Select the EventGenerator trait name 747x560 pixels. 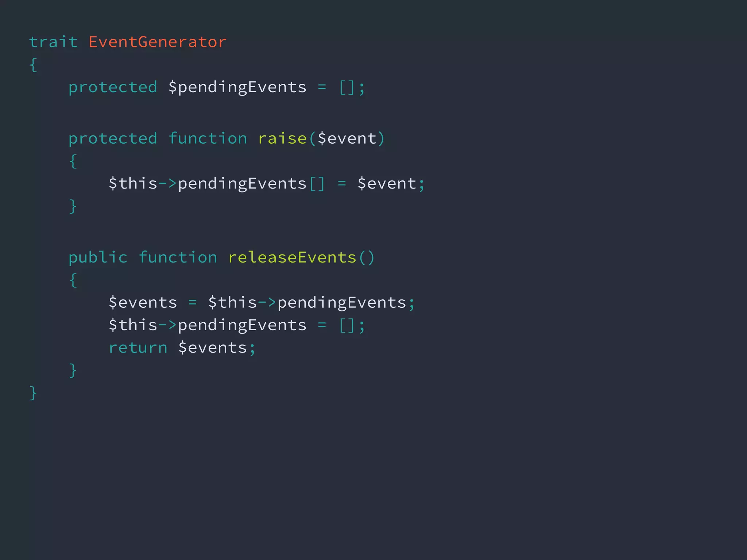click(158, 42)
